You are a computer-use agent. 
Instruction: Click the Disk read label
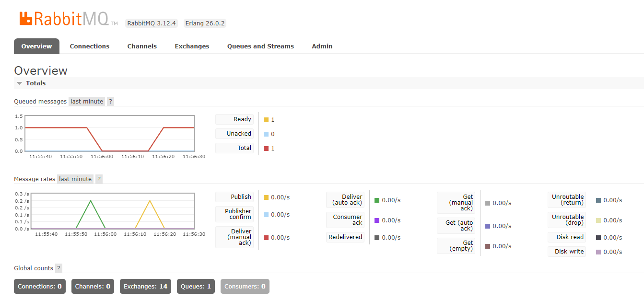click(x=567, y=237)
